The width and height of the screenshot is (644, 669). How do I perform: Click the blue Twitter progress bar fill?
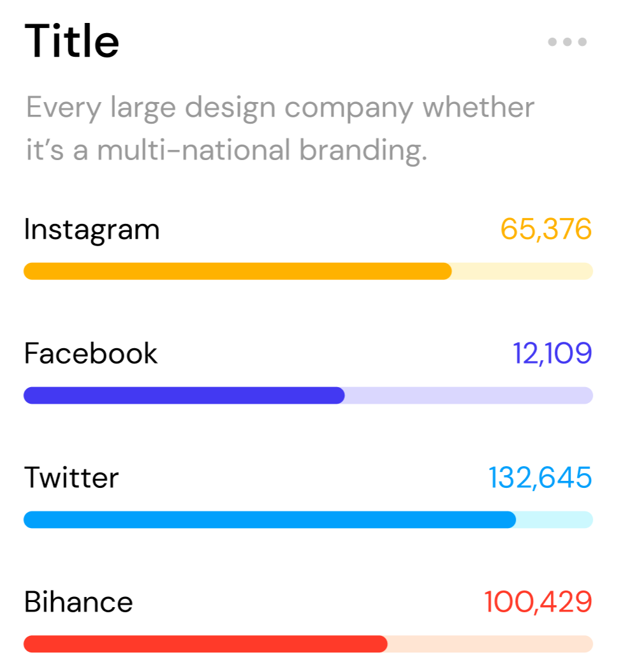[270, 520]
